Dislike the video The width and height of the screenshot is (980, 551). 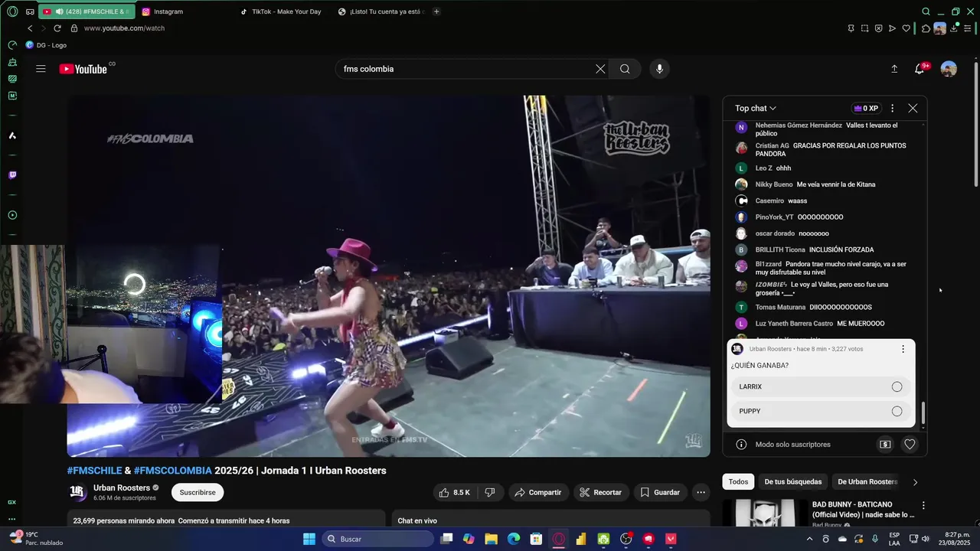[490, 492]
